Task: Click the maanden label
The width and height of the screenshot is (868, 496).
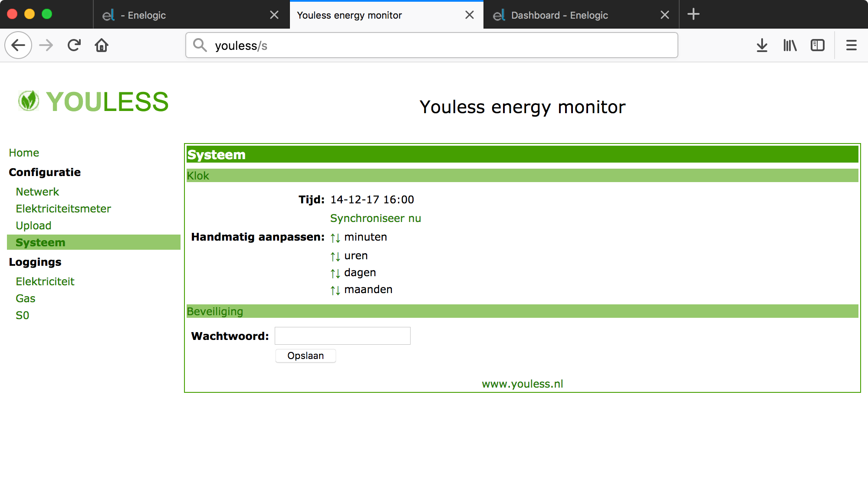Action: 368,290
